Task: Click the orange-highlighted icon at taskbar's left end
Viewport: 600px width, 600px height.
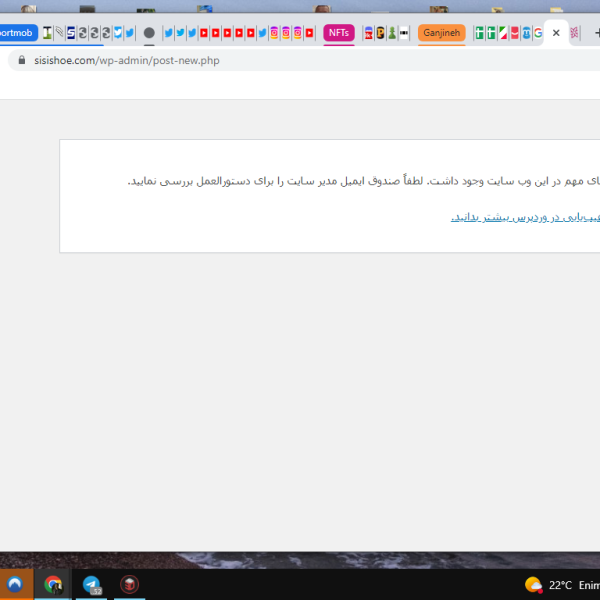Action: tap(15, 585)
